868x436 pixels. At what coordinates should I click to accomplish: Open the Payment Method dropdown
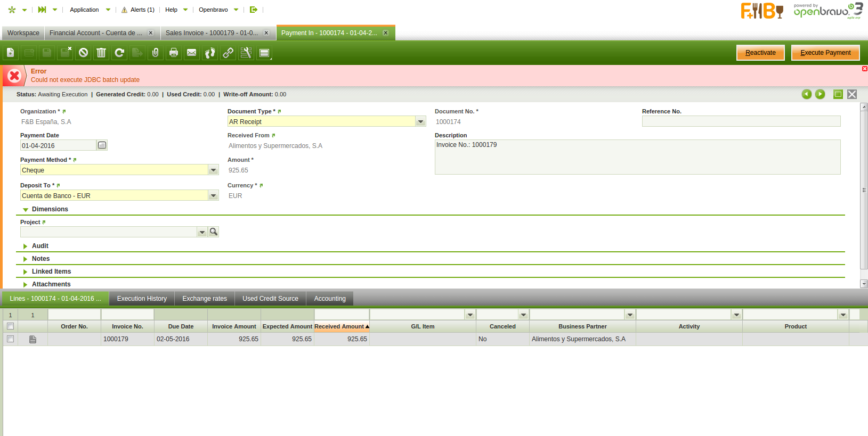click(213, 170)
